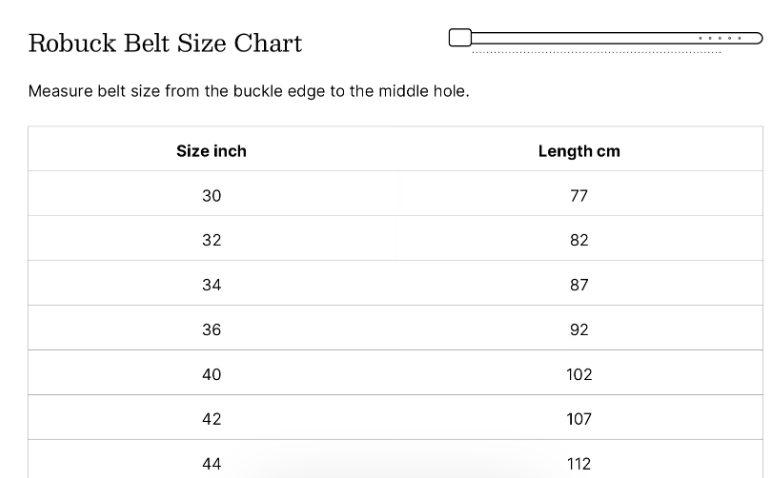Select the size 32 cell
The height and width of the screenshot is (478, 780).
pos(211,240)
